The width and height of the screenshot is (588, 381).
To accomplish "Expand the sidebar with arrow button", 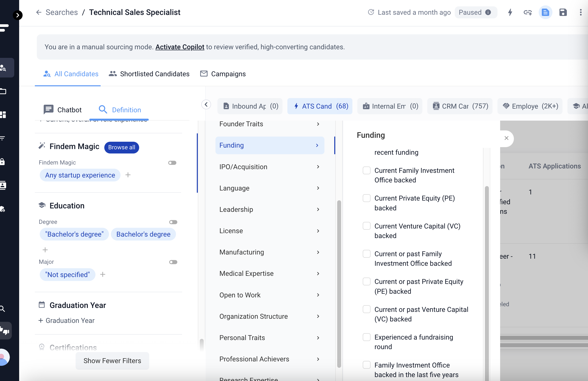I will coord(17,15).
